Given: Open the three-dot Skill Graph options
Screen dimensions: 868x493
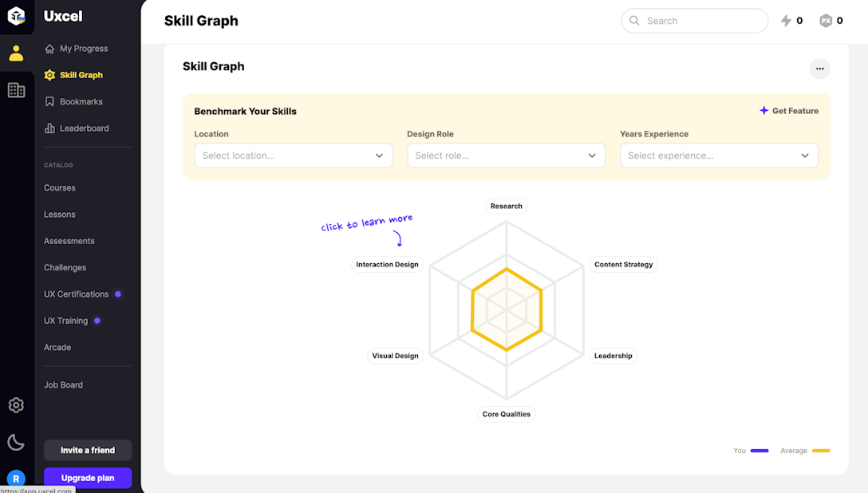Looking at the screenshot, I should (x=819, y=69).
